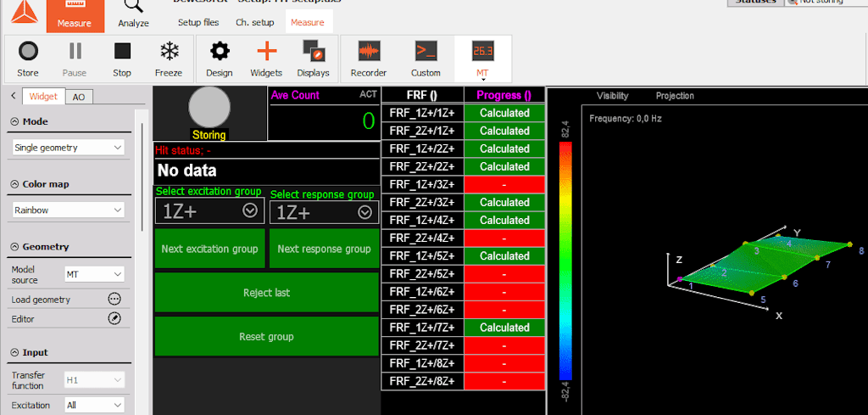Click the Store record icon
Viewport: 868px width, 415px height.
pyautogui.click(x=28, y=52)
